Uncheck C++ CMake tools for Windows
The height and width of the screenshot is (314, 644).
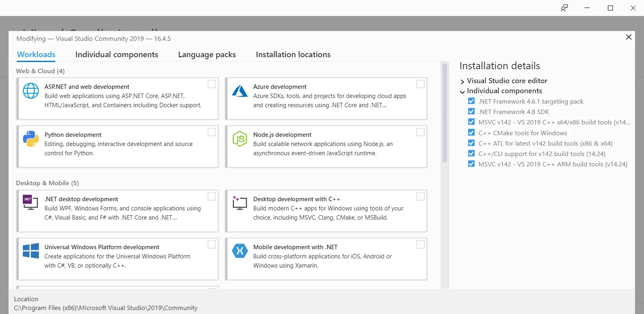(x=471, y=132)
